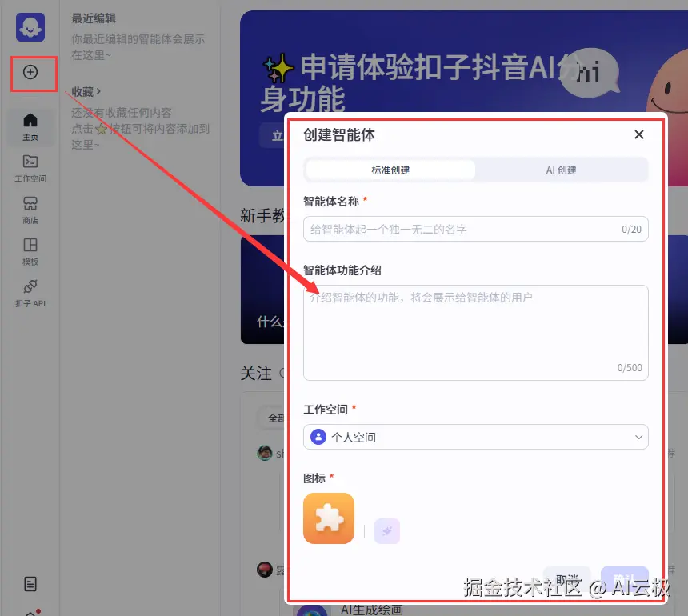Image resolution: width=688 pixels, height=616 pixels.
Task: Click the 智能体名称 input field
Action: [x=476, y=229]
